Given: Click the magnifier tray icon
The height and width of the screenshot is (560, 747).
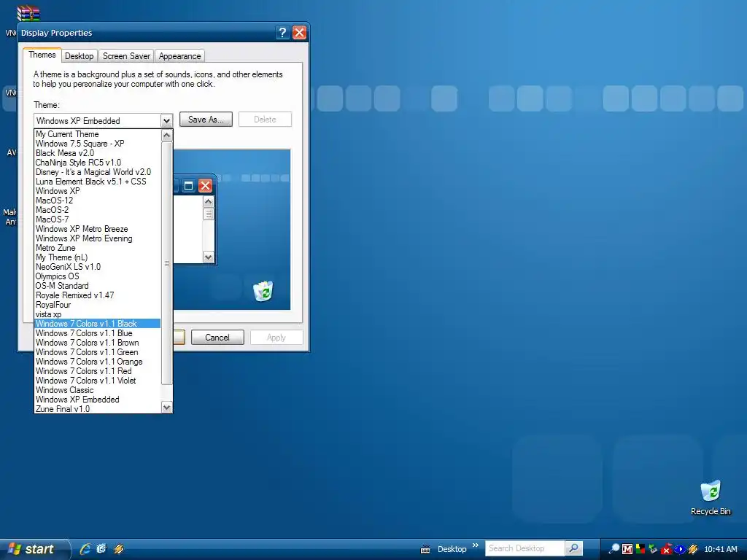Looking at the screenshot, I should pos(614,549).
